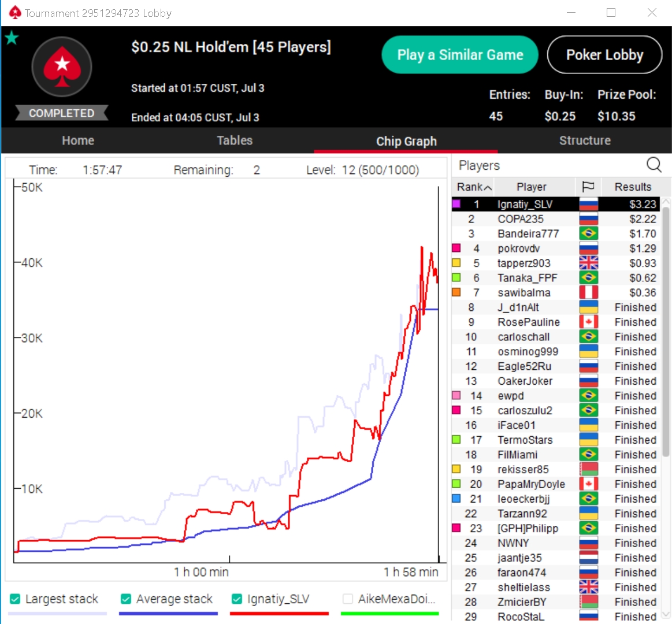Screen dimensions: 672x624
Task: Click the Peru flag beside sawibalma
Action: click(x=588, y=293)
